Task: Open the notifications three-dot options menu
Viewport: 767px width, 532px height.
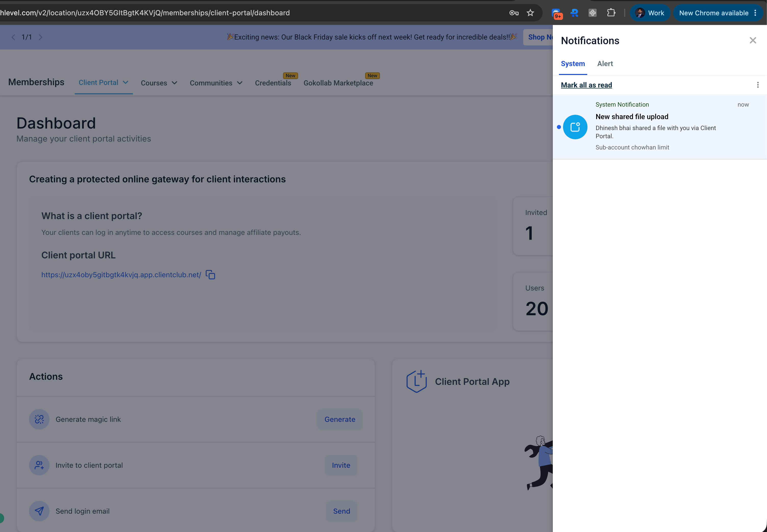Action: click(x=758, y=85)
